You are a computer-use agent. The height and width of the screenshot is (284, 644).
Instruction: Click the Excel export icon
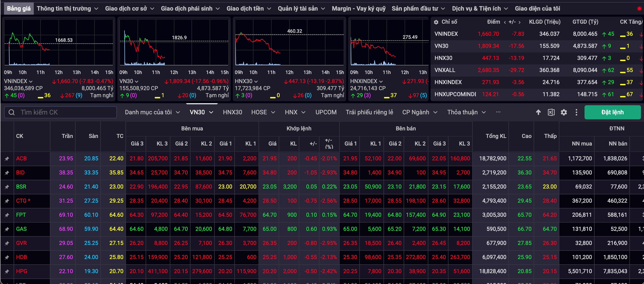(551, 112)
